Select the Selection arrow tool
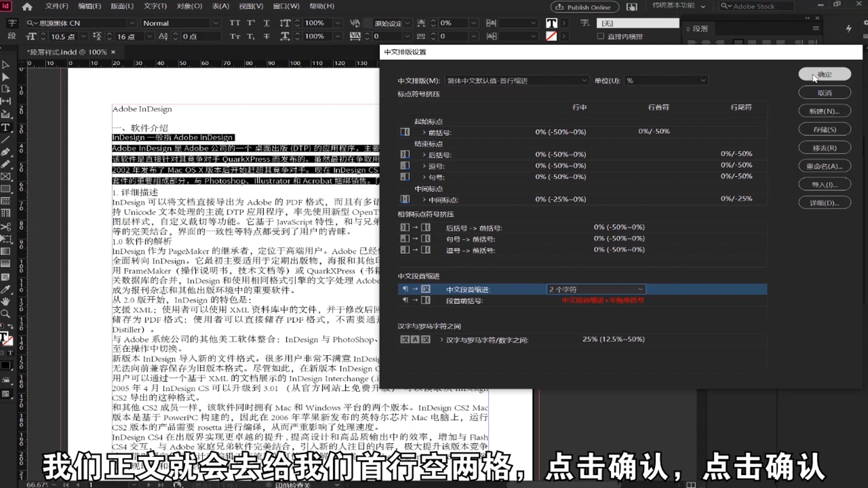The height and width of the screenshot is (488, 868). (x=6, y=65)
